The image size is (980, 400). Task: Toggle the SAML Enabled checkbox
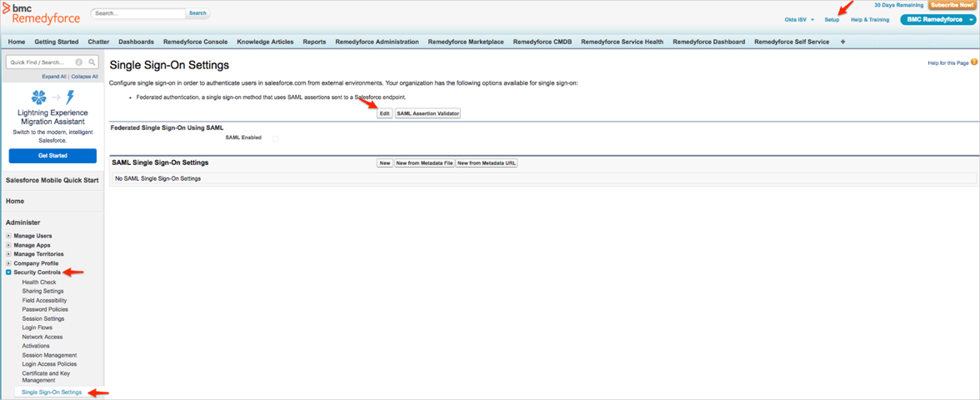coord(275,138)
